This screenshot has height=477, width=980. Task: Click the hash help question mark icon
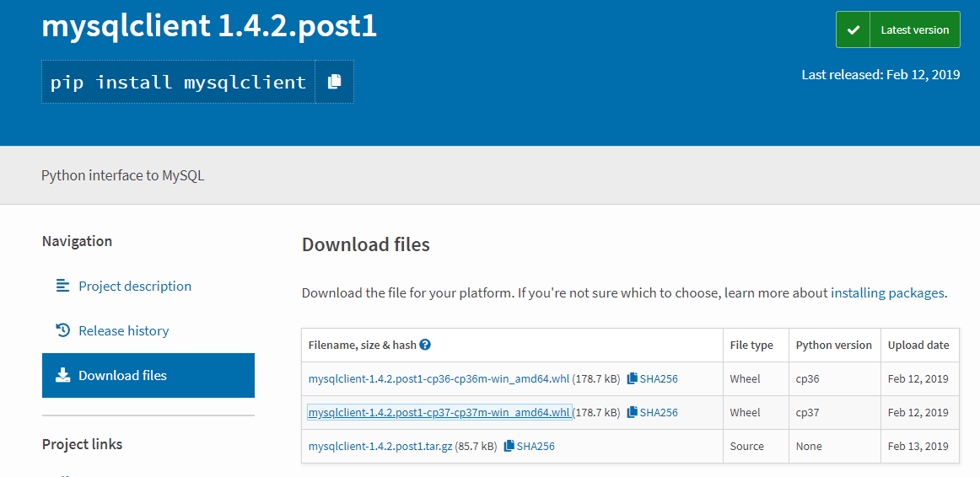[425, 345]
